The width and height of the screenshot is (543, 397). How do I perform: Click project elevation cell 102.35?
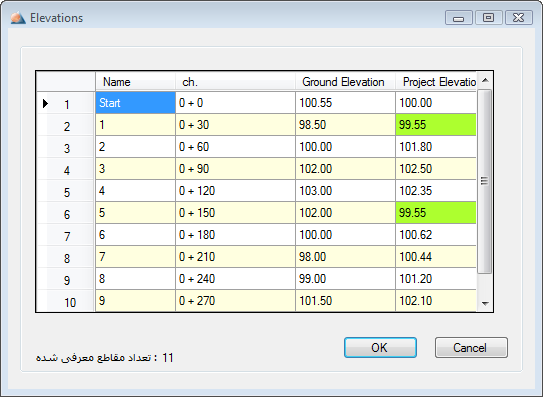436,191
